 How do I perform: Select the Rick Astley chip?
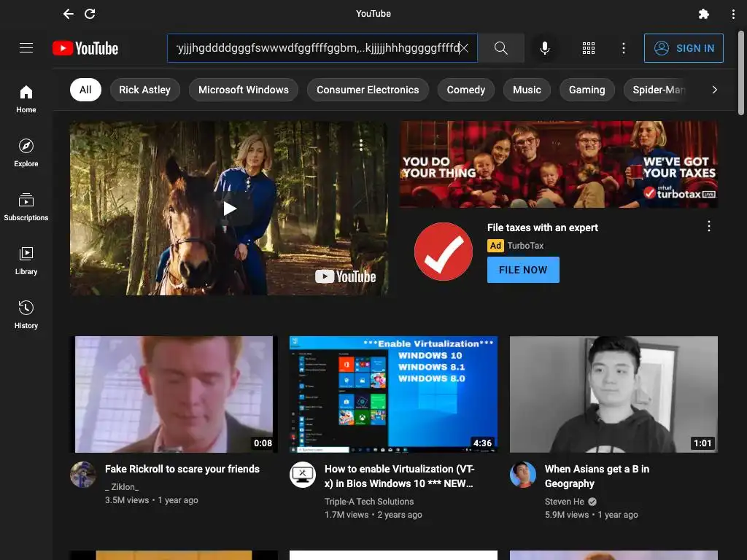click(x=145, y=90)
